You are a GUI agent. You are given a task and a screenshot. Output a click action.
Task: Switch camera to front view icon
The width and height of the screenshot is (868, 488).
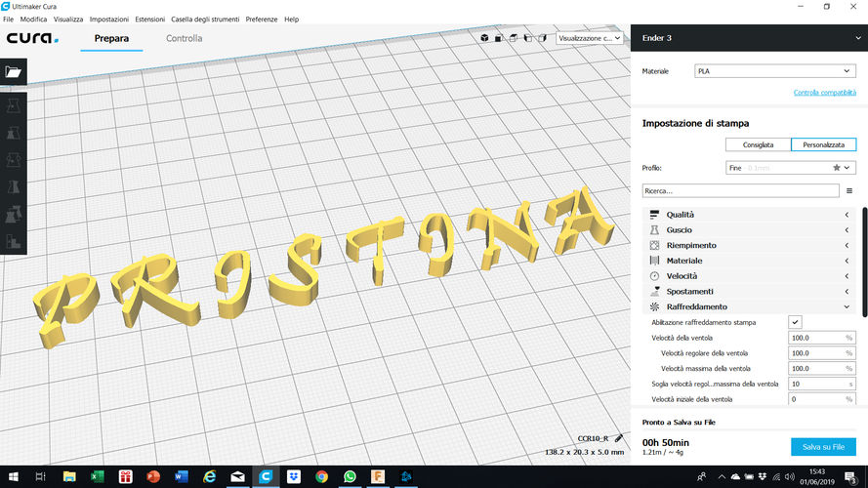499,38
